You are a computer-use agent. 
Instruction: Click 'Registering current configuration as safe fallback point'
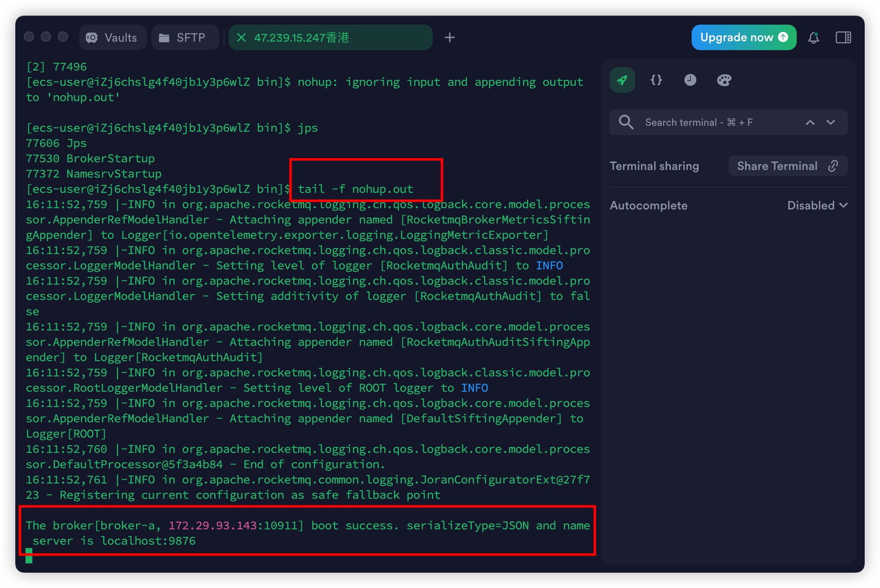(x=250, y=495)
